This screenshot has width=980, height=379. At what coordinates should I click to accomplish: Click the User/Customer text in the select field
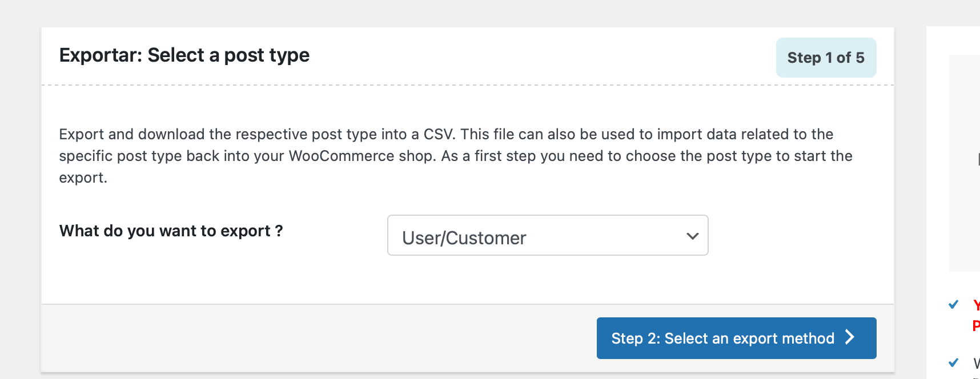click(x=464, y=238)
